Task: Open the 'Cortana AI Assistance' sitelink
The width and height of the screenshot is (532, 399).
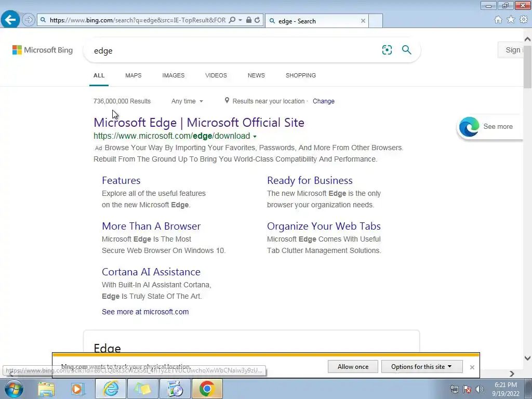Action: click(x=151, y=272)
